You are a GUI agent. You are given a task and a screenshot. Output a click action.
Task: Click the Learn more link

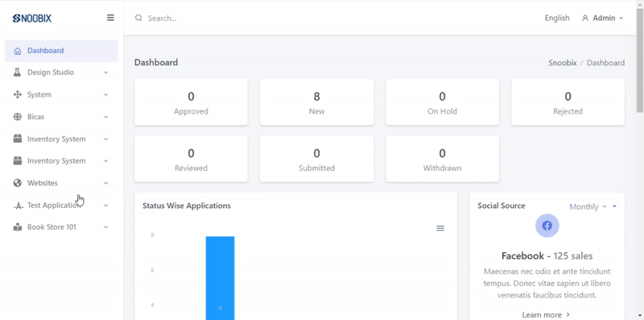tap(547, 314)
